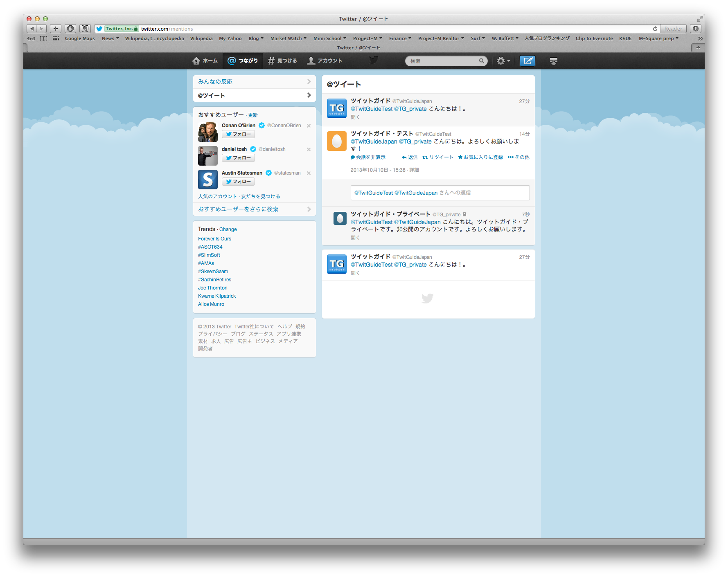Click 友だちを見つける link
Screen dimensions: 728x577
[261, 197]
